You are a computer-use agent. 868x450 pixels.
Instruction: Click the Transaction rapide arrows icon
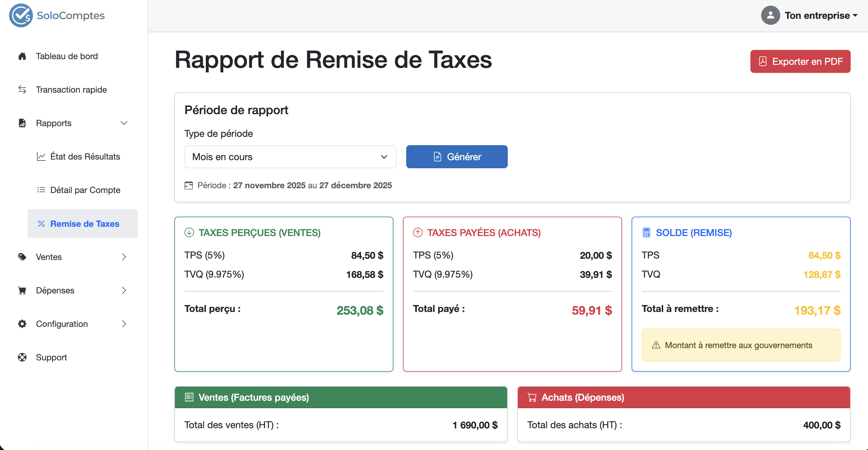click(x=22, y=90)
